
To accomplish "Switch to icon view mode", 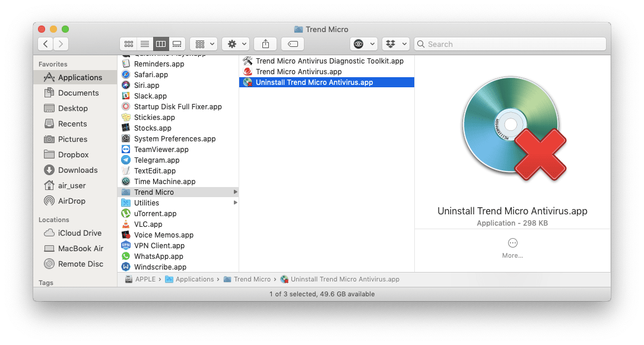I will [128, 43].
